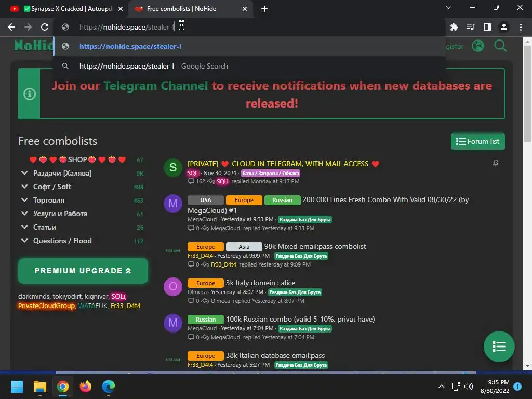Screen dimensions: 532x399
Task: Click the Telegram Channel link in banner
Action: pos(155,86)
